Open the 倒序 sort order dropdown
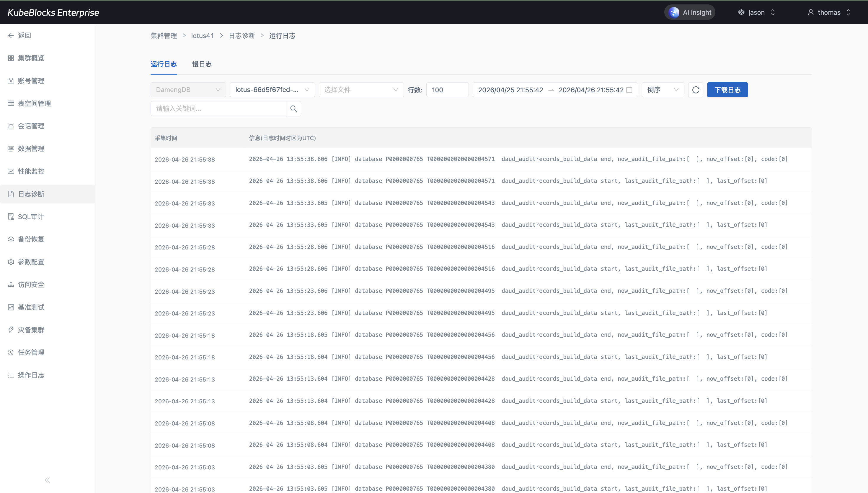868x493 pixels. (663, 90)
